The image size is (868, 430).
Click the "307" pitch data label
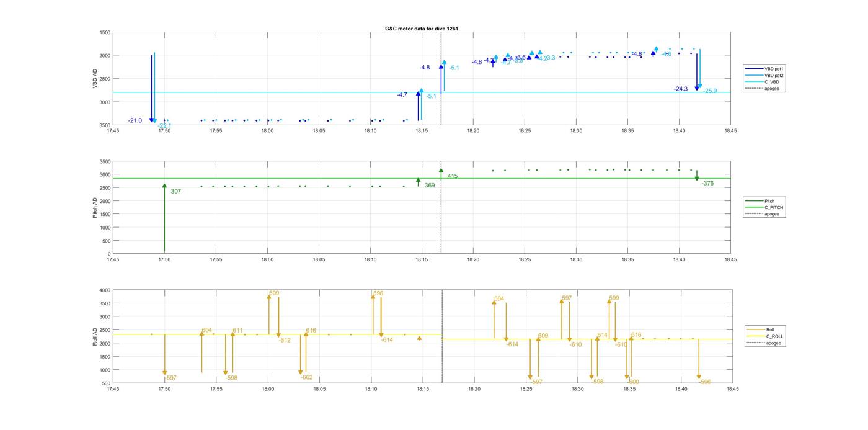coord(176,192)
